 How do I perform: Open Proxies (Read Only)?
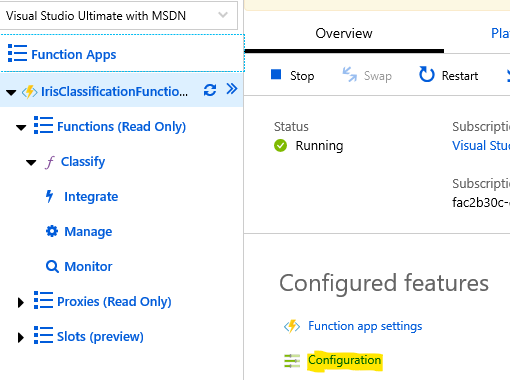tap(114, 302)
